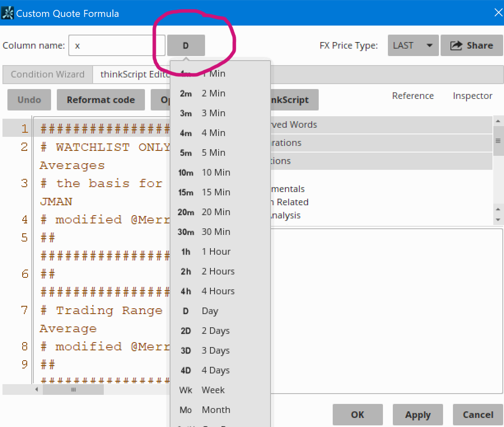Image resolution: width=504 pixels, height=427 pixels.
Task: Choose 4 Min from the list
Action: [x=220, y=133]
